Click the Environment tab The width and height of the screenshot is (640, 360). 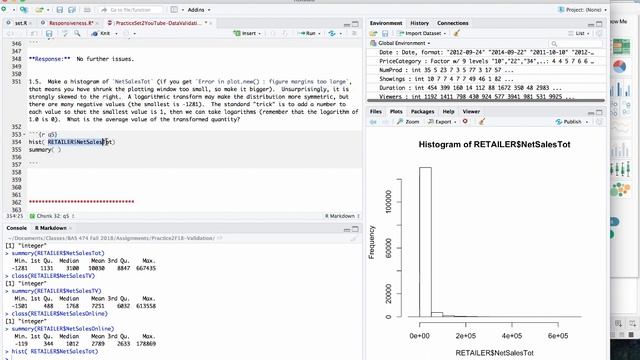[386, 23]
